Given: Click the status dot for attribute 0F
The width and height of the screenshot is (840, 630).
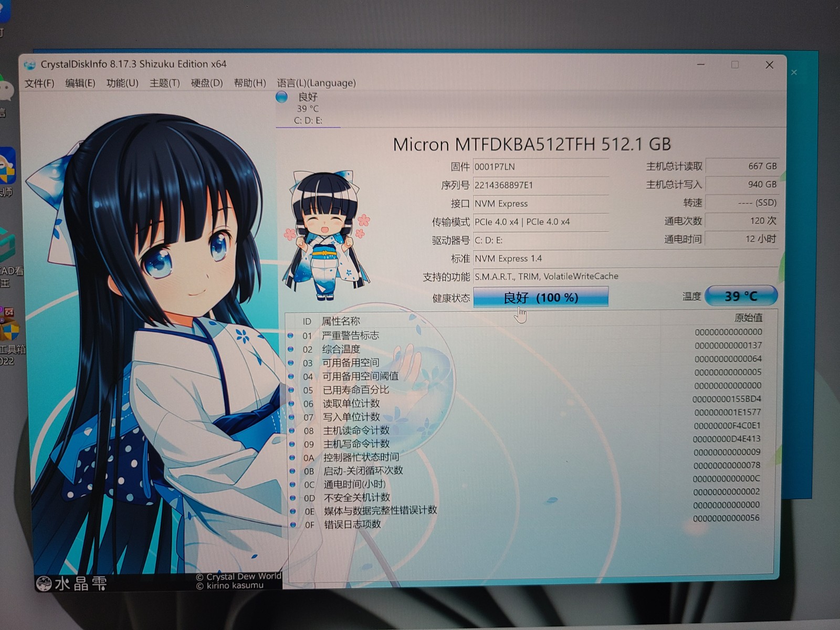Looking at the screenshot, I should 293,524.
